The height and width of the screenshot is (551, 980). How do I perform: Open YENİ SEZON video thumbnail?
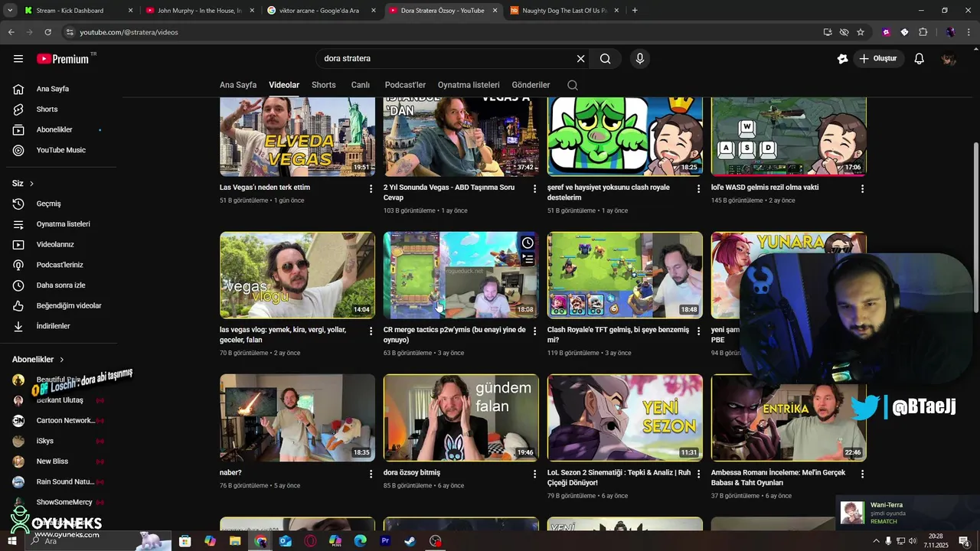[x=625, y=418]
